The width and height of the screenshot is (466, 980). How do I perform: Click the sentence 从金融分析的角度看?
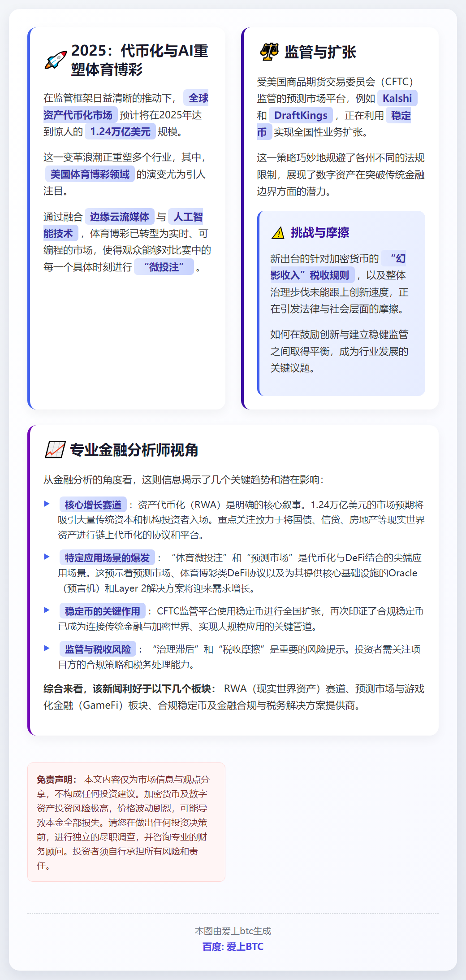(183, 480)
